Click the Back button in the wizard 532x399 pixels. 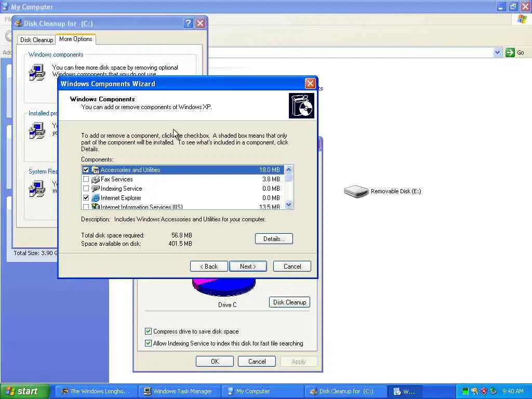(x=209, y=267)
